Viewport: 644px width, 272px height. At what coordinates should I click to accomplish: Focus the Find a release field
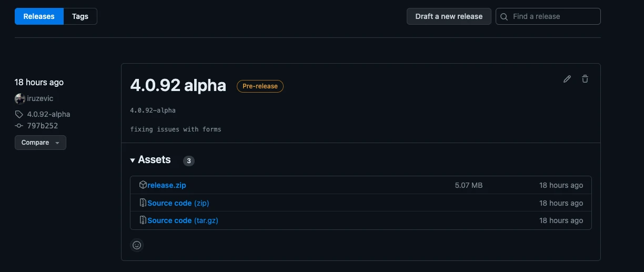[x=552, y=16]
